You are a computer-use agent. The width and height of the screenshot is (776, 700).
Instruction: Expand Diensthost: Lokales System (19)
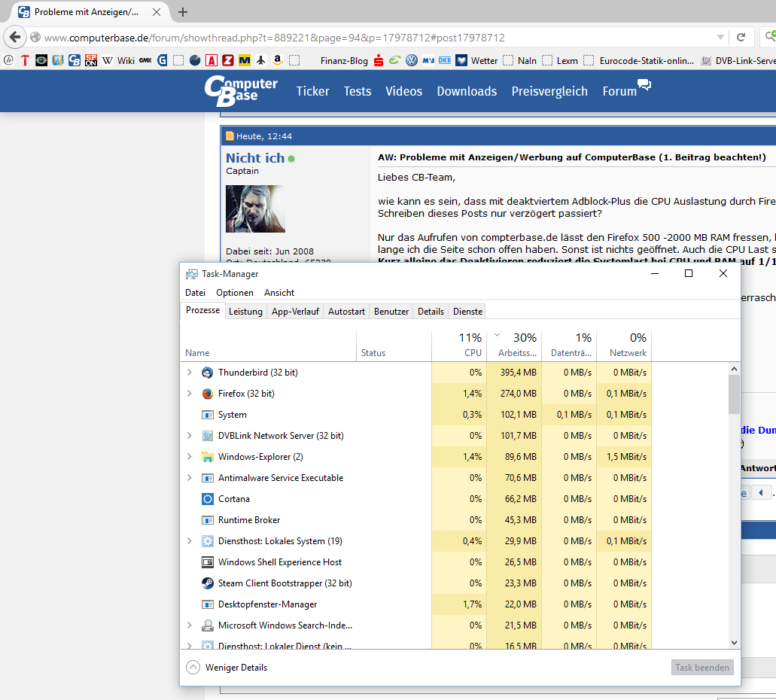pyautogui.click(x=189, y=541)
